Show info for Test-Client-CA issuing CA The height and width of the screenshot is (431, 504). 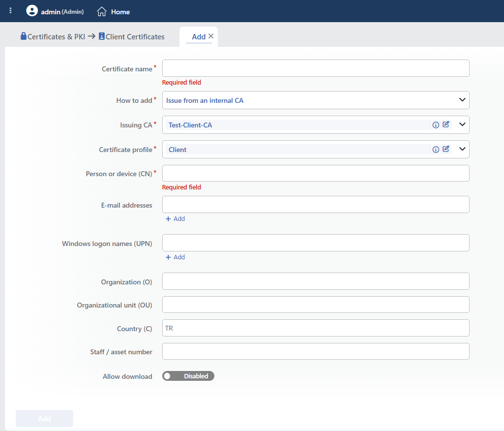click(436, 125)
